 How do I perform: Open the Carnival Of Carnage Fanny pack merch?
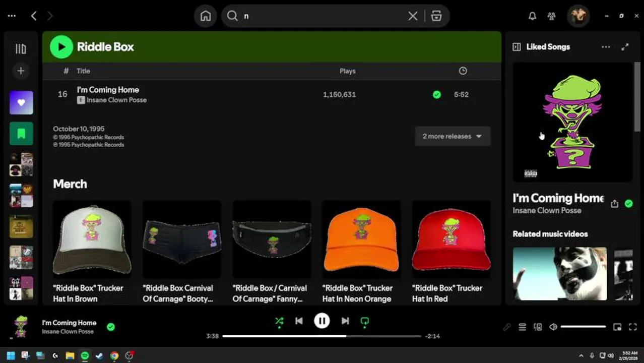pos(272,252)
